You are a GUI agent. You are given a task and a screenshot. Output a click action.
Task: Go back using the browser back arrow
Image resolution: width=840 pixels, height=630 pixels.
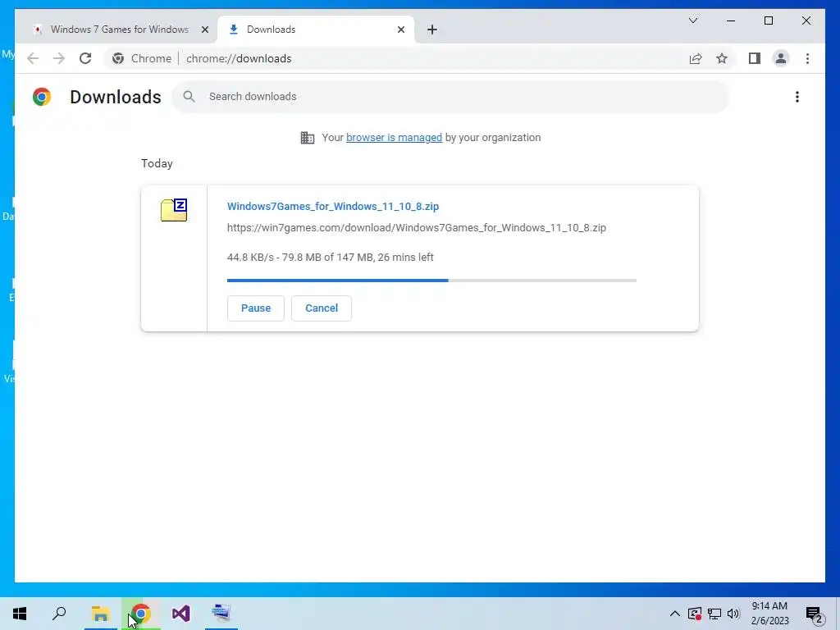click(x=33, y=58)
